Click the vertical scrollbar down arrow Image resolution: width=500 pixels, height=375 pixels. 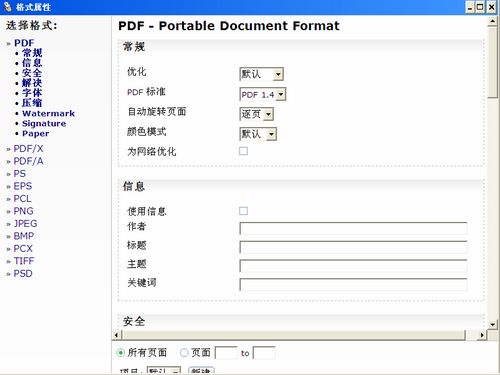[x=493, y=324]
